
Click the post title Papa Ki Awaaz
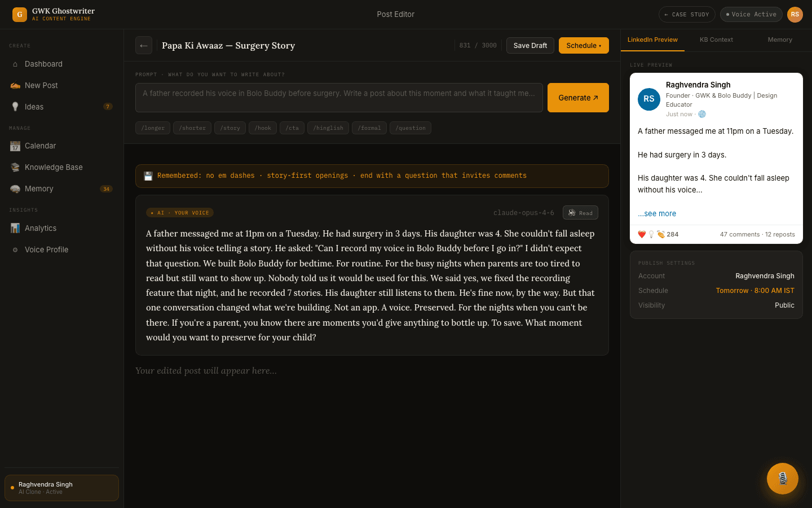pos(228,46)
